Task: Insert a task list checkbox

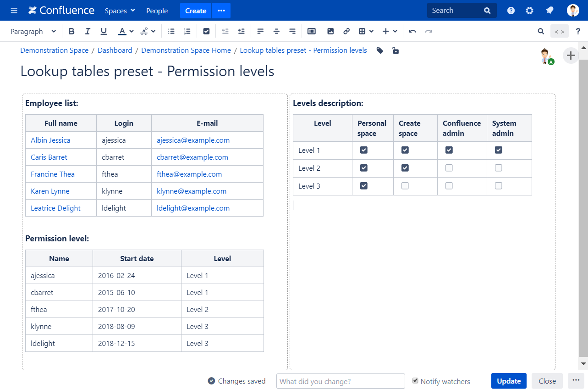Action: coord(206,31)
